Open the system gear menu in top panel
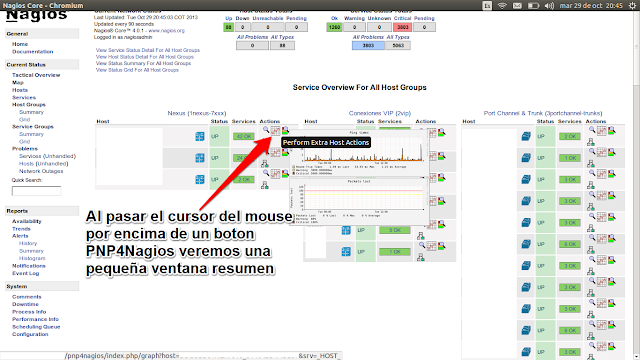This screenshot has width=640, height=360. point(633,5)
